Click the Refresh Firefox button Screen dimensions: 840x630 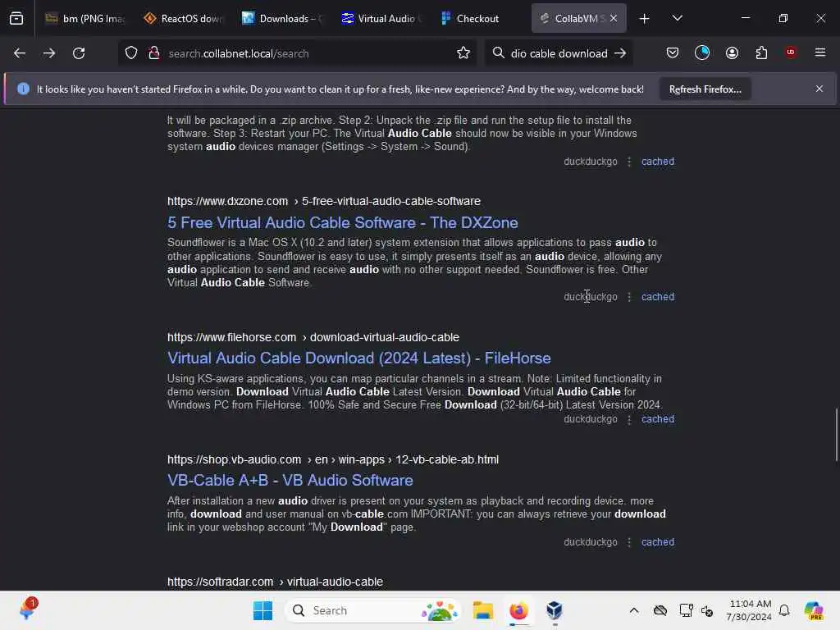pyautogui.click(x=705, y=89)
